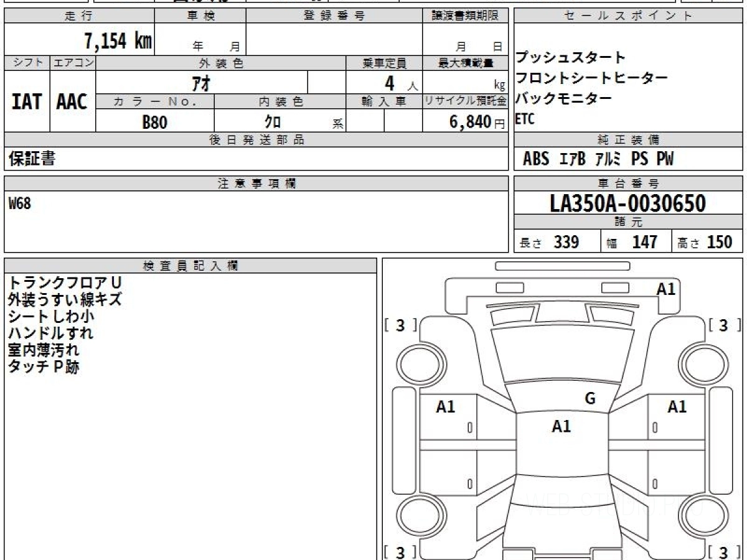Click the 後日発送部品 header

tap(256, 140)
